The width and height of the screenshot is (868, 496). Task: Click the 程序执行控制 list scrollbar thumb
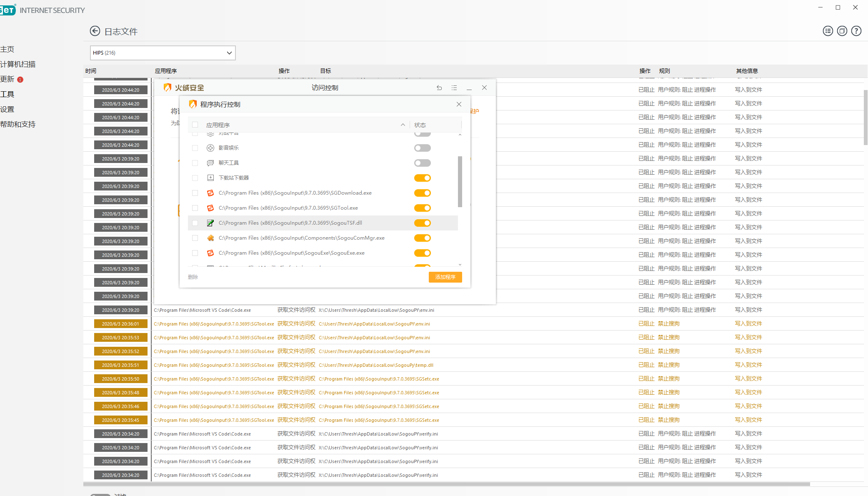460,181
